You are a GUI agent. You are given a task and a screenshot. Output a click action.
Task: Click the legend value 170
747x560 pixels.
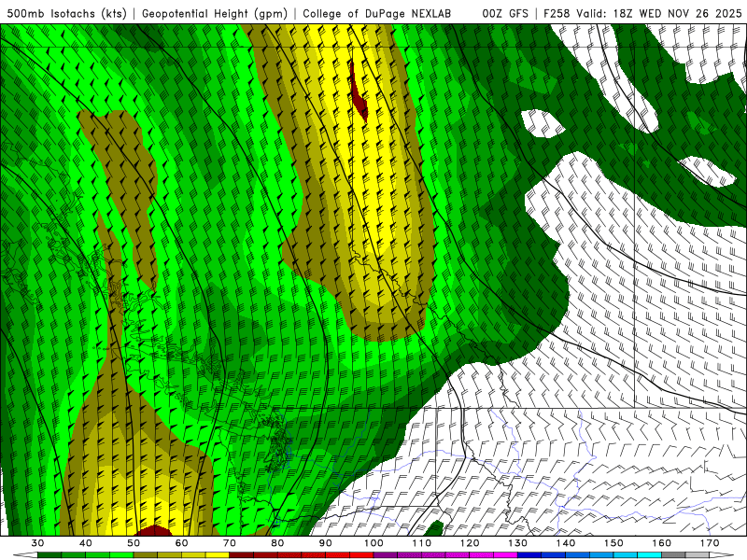(x=710, y=543)
